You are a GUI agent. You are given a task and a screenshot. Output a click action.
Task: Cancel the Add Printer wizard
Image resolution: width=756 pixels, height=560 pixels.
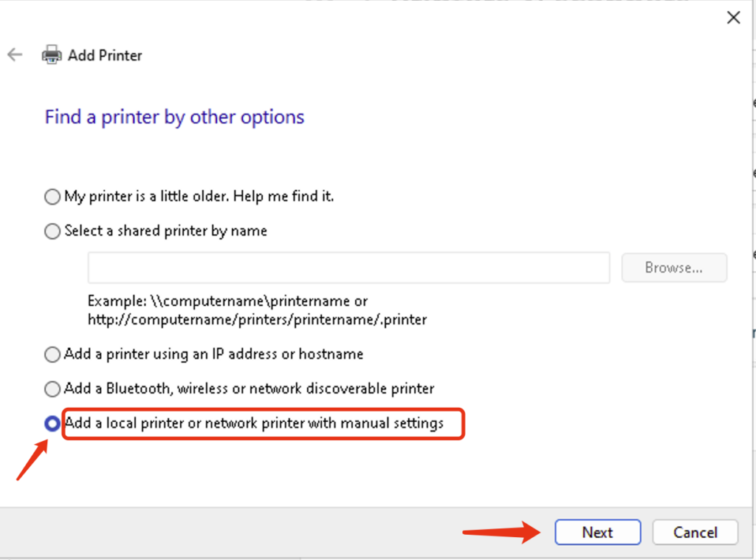[x=695, y=532]
